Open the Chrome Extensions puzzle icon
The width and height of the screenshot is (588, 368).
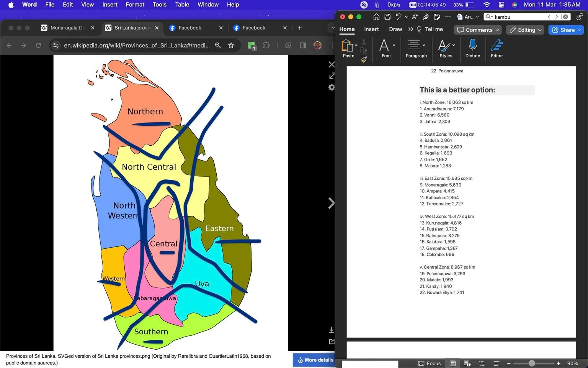(267, 45)
